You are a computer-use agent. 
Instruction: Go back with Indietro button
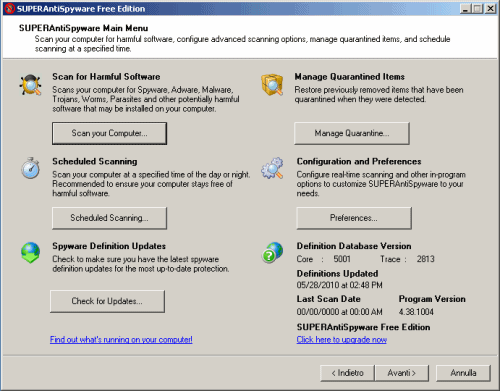pos(347,373)
